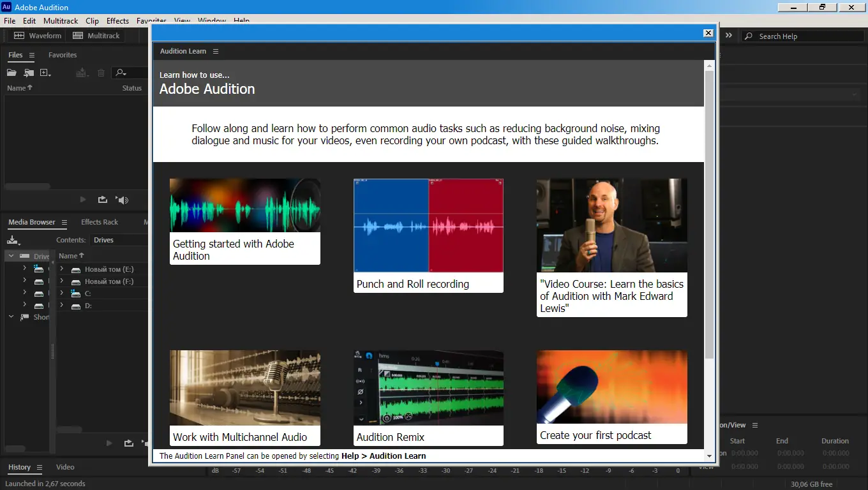Click the trash icon to delete selected files
Screen dimensions: 868x490
point(101,72)
